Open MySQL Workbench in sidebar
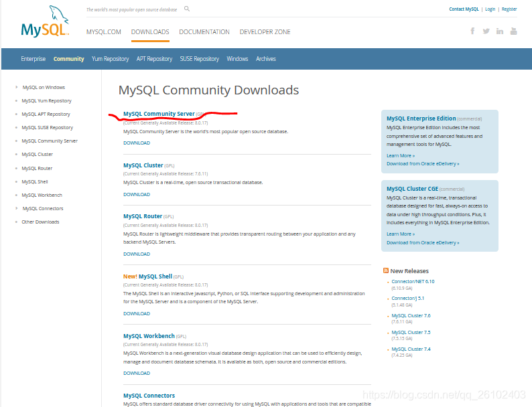The width and height of the screenshot is (532, 407). point(42,195)
